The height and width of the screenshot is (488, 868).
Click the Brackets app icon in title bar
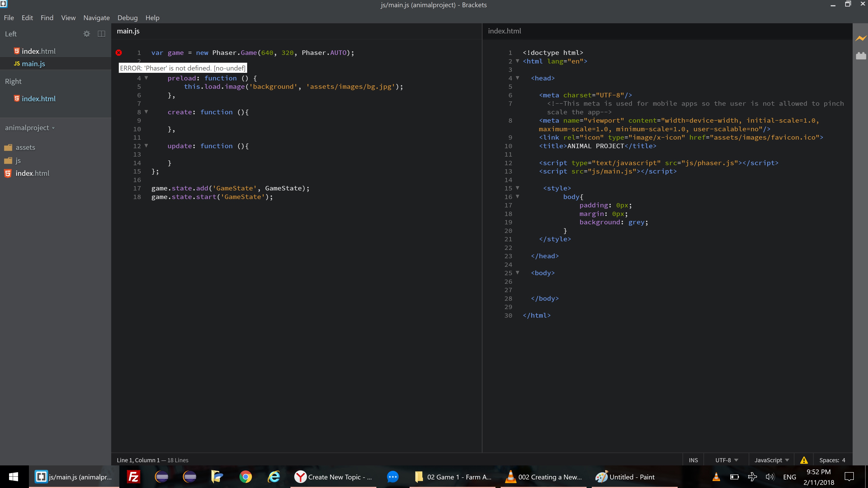click(4, 4)
